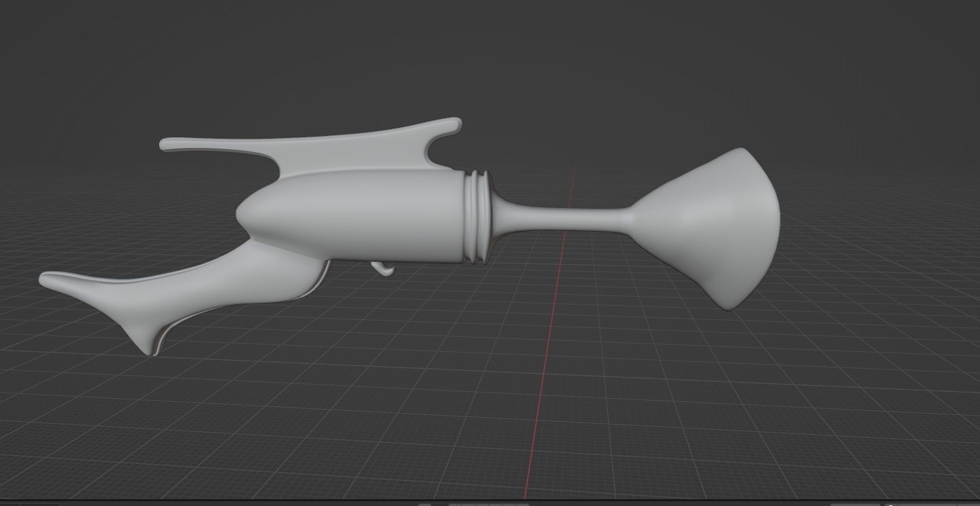The width and height of the screenshot is (980, 506).
Task: Select the curved handle grip of the gun
Action: pyautogui.click(x=183, y=297)
